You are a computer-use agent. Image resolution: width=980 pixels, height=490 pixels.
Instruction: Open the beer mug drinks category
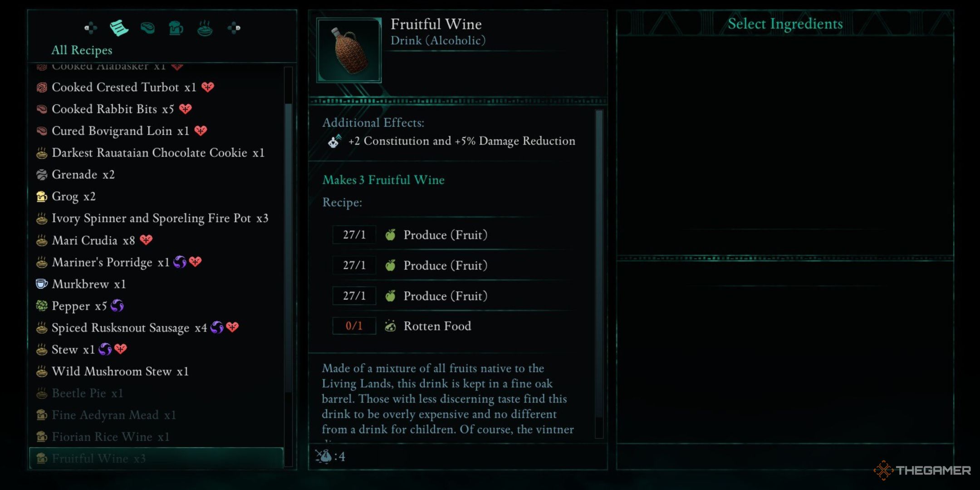click(x=176, y=28)
